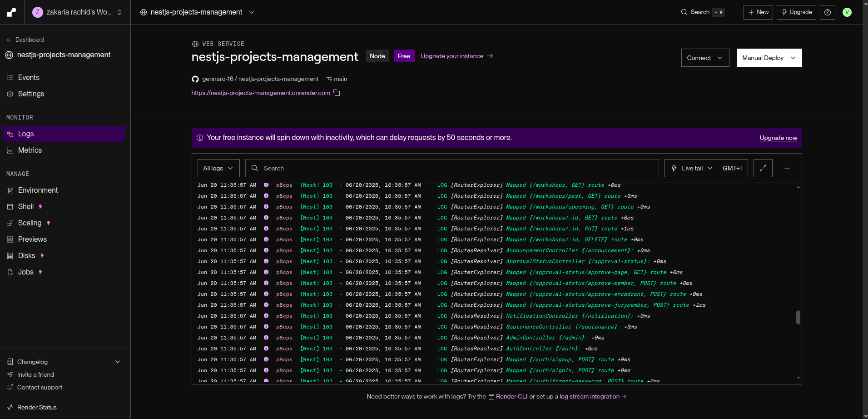The height and width of the screenshot is (419, 868).
Task: Click the New button in the top bar
Action: (758, 12)
